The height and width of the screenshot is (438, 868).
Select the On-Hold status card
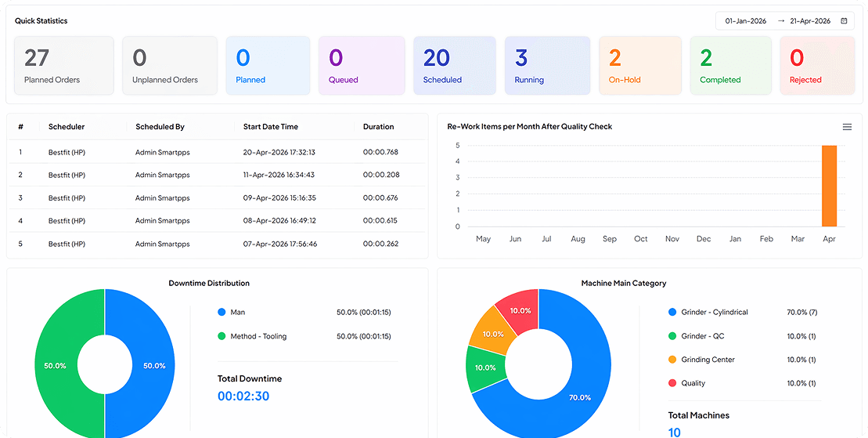(639, 66)
